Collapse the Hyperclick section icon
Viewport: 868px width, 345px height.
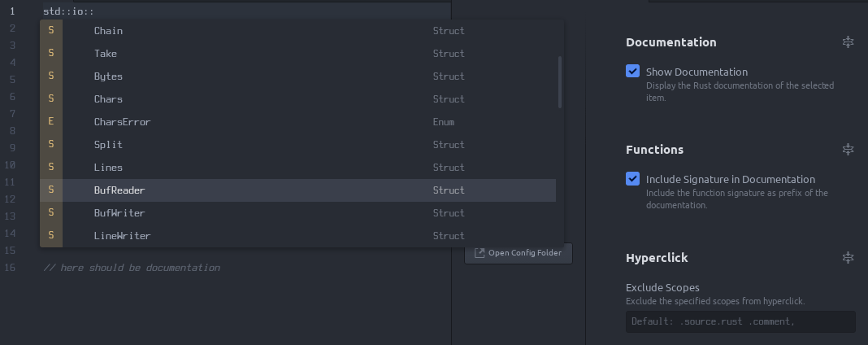point(848,258)
